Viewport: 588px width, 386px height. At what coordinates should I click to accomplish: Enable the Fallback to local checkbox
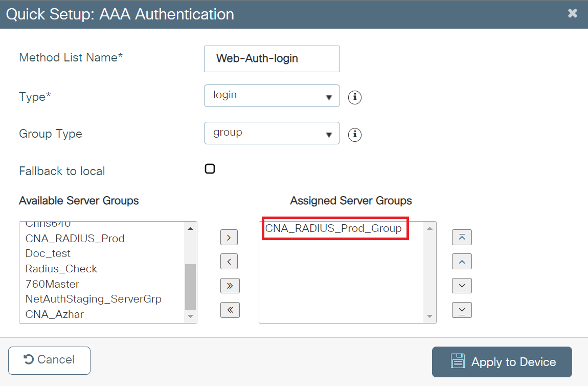point(210,169)
